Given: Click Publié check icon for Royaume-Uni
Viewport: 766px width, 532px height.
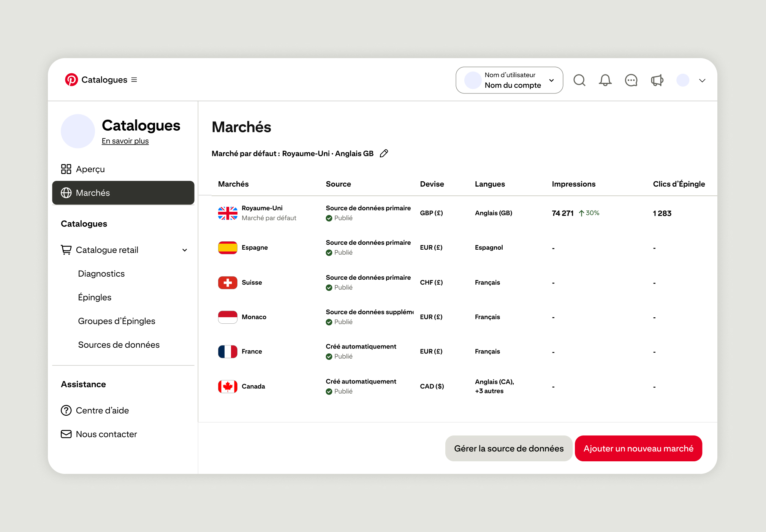Looking at the screenshot, I should point(329,218).
